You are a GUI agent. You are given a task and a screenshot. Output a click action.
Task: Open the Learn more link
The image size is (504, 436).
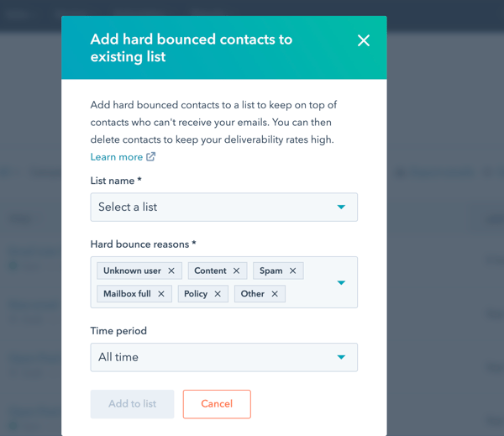117,157
